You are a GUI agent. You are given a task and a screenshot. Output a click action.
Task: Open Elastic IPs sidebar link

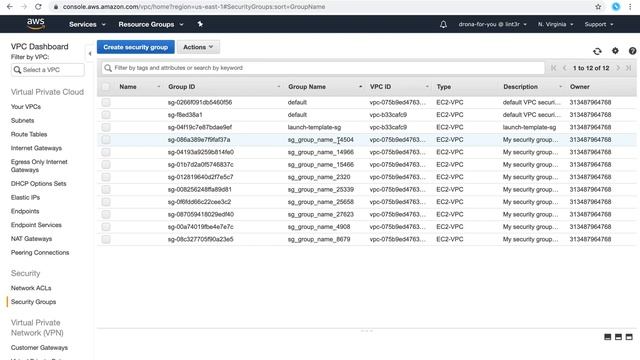pyautogui.click(x=25, y=198)
